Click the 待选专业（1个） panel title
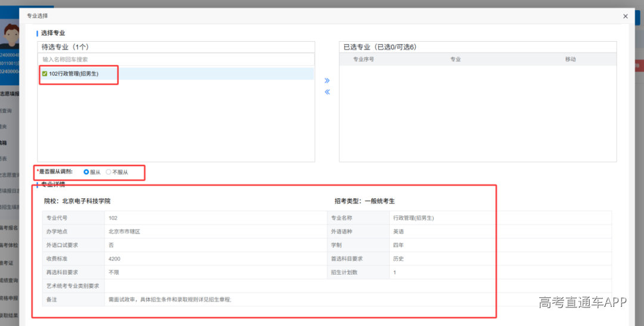This screenshot has height=326, width=644. tap(66, 47)
